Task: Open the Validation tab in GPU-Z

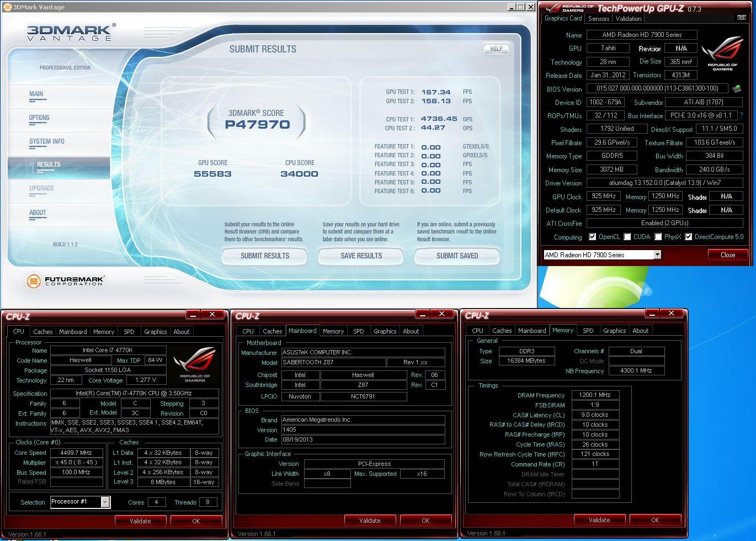Action: (629, 18)
